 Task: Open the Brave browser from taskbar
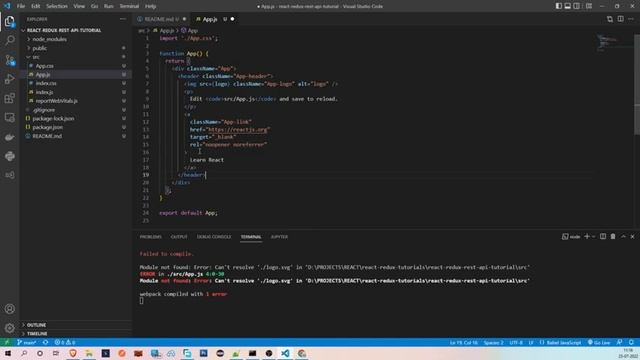(73, 353)
